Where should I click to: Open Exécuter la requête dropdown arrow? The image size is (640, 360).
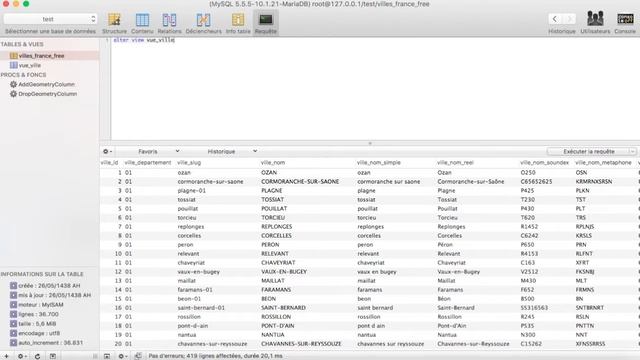[633, 151]
